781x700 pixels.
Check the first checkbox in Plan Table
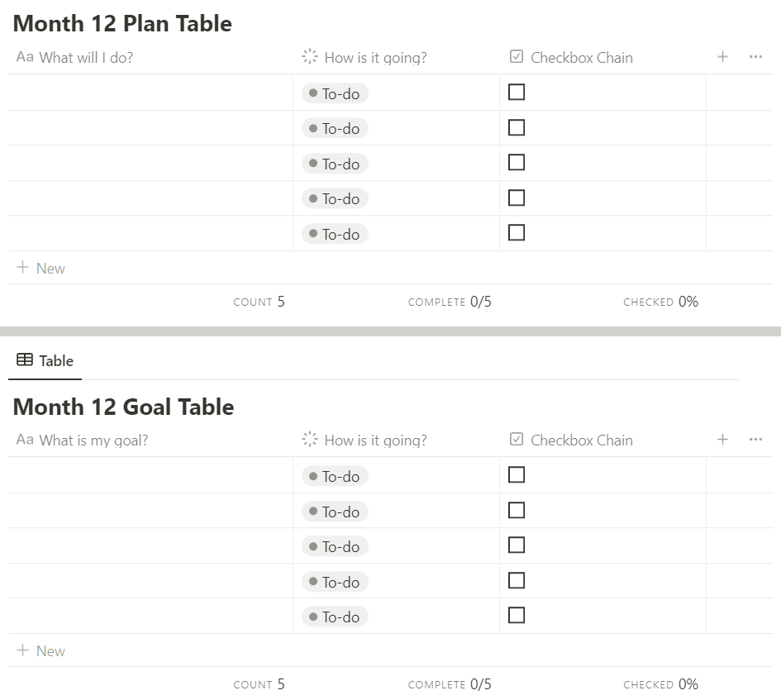(517, 93)
